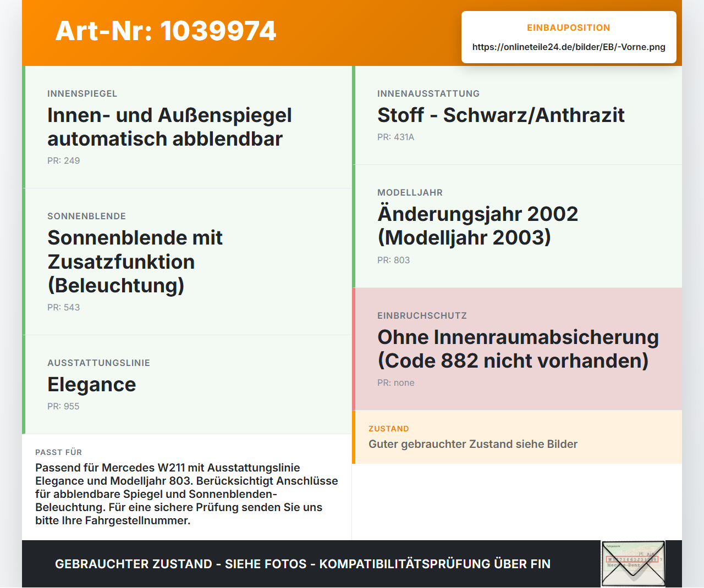Click the ZUSTAND label

(x=389, y=429)
